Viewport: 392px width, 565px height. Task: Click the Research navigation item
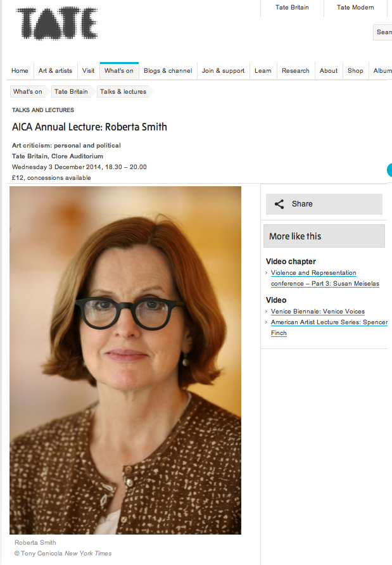click(x=296, y=71)
